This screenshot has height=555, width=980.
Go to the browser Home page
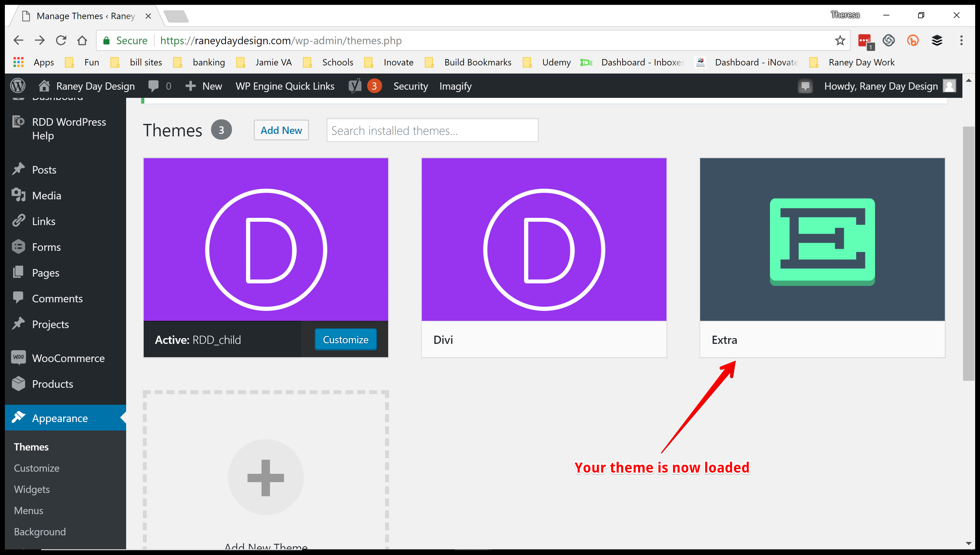(82, 40)
